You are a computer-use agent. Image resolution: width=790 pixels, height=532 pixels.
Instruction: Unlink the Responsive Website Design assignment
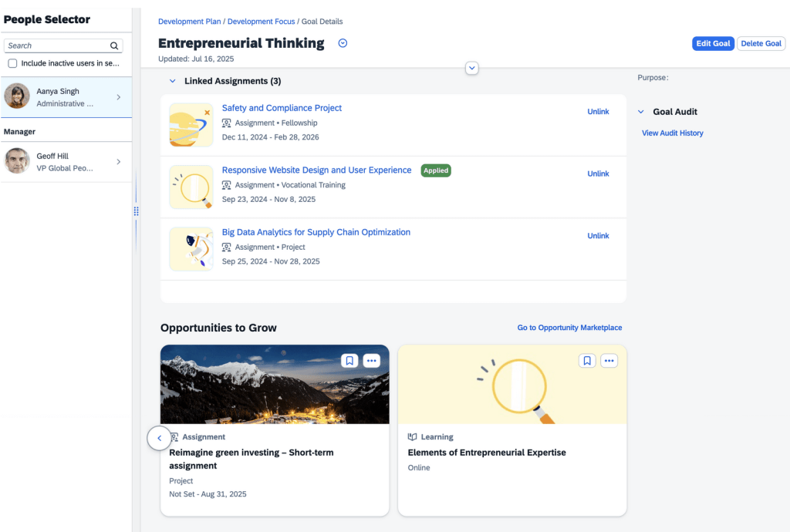pos(598,173)
